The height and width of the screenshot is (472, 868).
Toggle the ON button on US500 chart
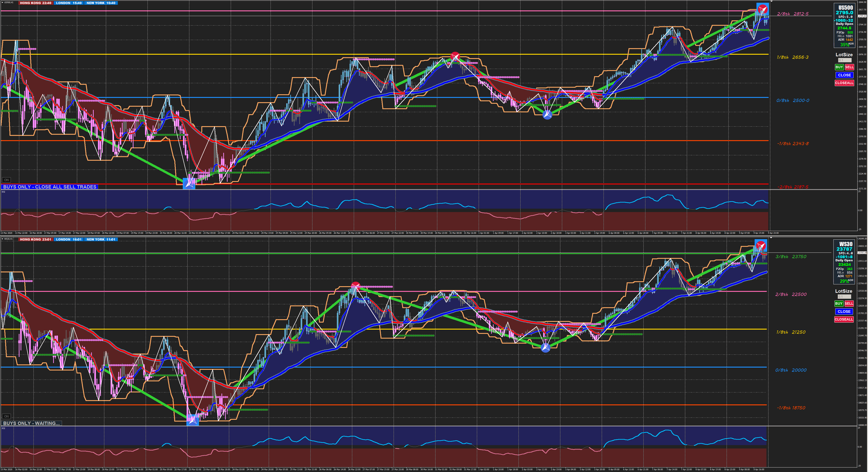(x=6, y=180)
